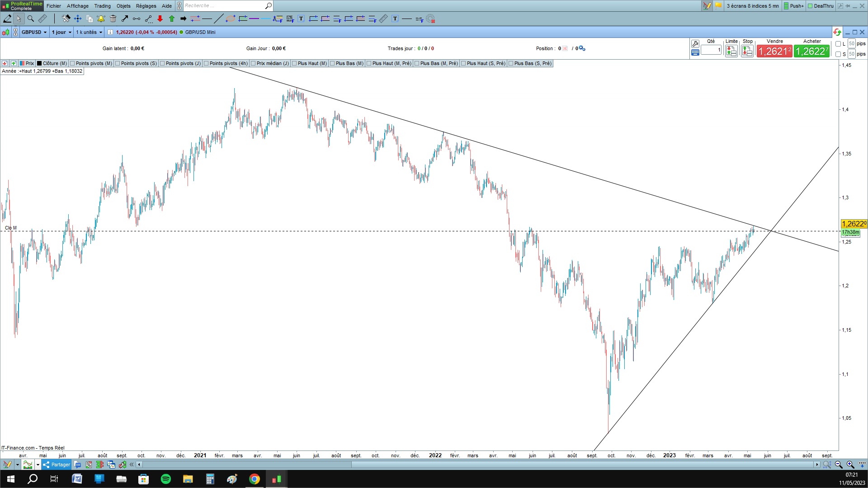Click the Recherche search field
This screenshot has height=488, width=868.
tap(224, 6)
